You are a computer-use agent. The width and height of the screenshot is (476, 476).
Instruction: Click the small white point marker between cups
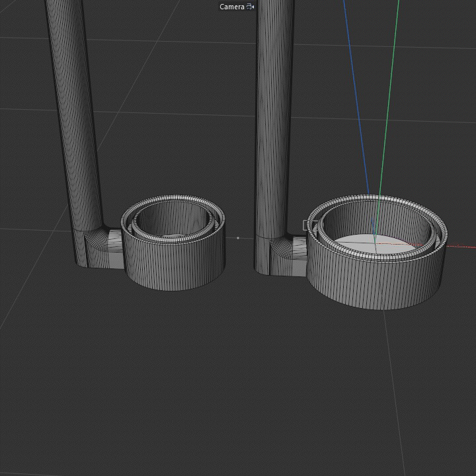[238, 238]
